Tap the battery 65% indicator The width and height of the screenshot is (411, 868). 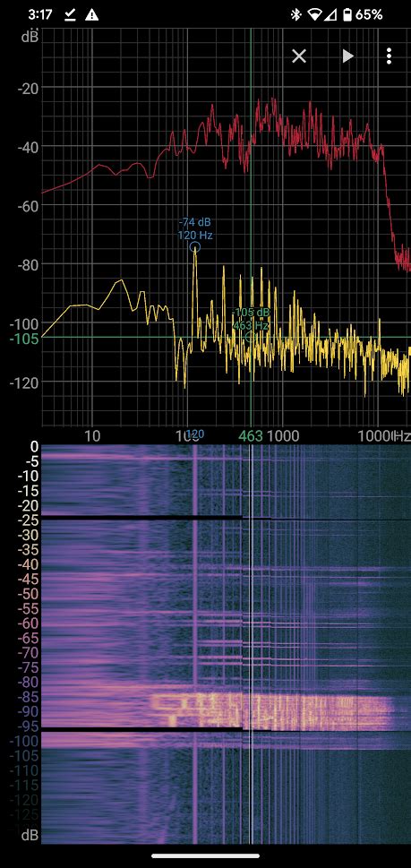363,15
